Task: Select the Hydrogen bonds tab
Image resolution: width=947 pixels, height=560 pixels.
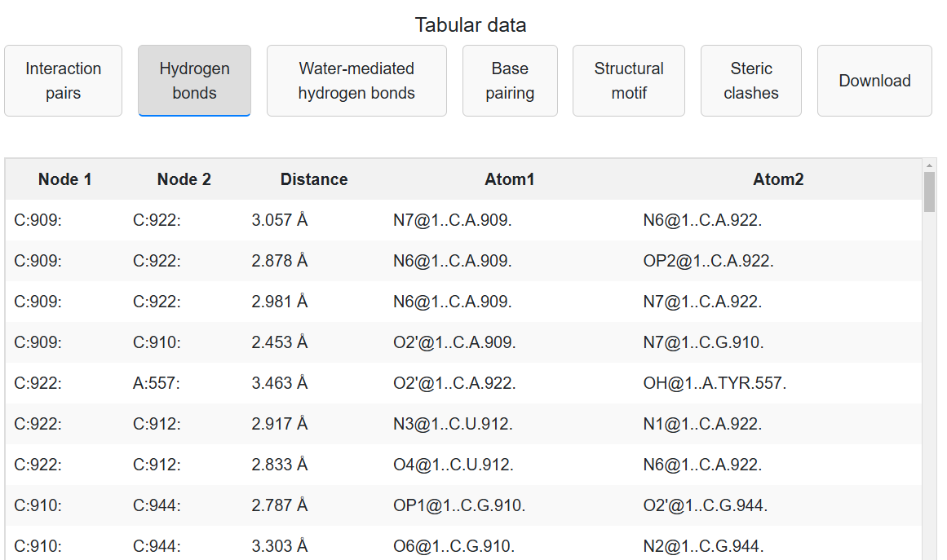Action: tap(194, 81)
